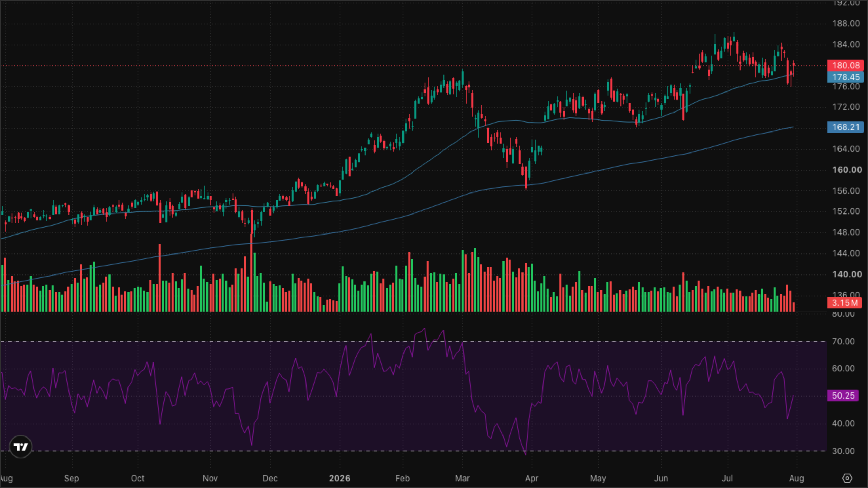868x488 pixels.
Task: Click the May label on time axis
Action: [598, 478]
